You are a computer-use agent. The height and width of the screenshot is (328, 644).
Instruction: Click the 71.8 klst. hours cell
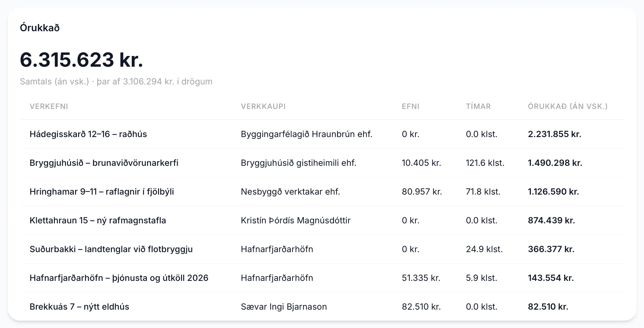(x=483, y=192)
